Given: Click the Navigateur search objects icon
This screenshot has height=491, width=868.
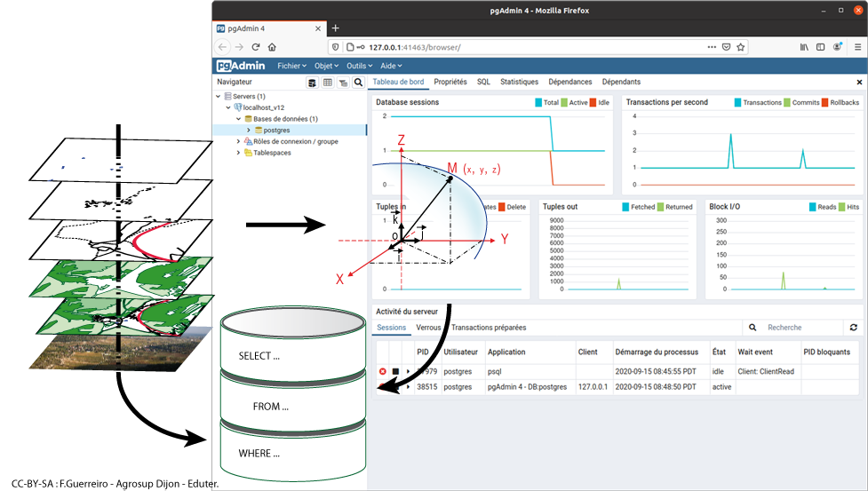Looking at the screenshot, I should [x=359, y=83].
